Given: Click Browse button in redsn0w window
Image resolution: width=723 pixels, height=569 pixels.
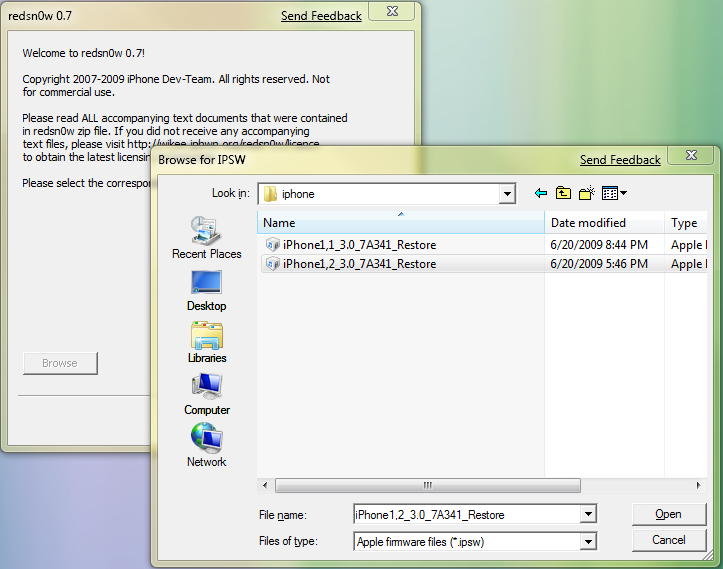Looking at the screenshot, I should tap(60, 363).
